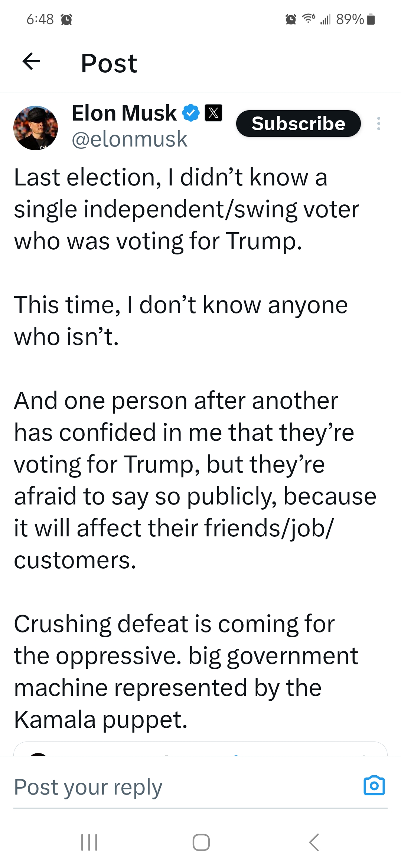Tap the X affiliate badge icon

click(x=213, y=113)
